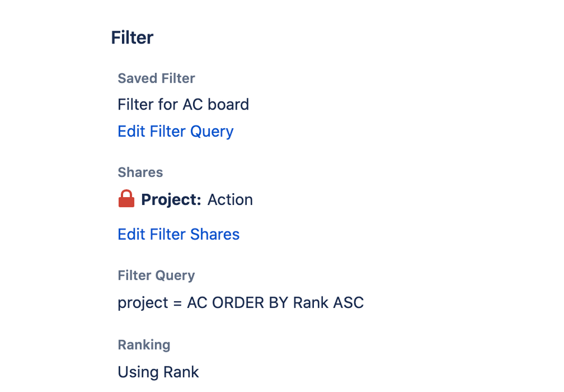Select the 'Filter for AC board' name
Viewport: 564px width, 392px height.
click(x=183, y=104)
